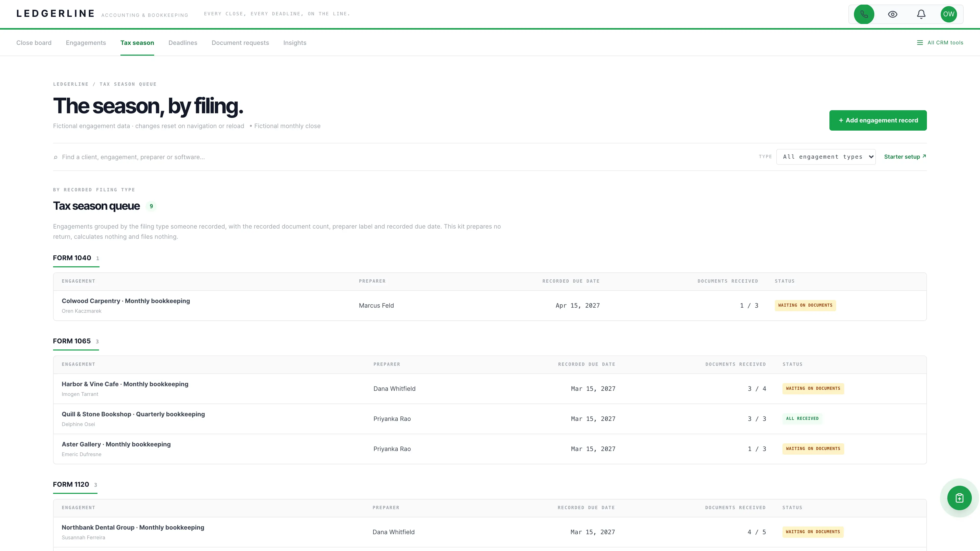Open Northbank Dental Group engagement
This screenshot has height=551, width=980.
(x=133, y=528)
